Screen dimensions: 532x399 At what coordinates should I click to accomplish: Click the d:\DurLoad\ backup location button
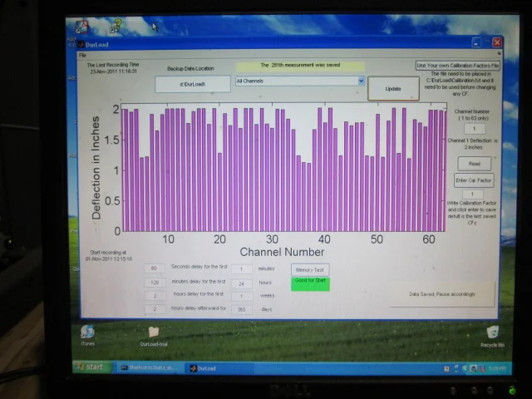tap(193, 84)
